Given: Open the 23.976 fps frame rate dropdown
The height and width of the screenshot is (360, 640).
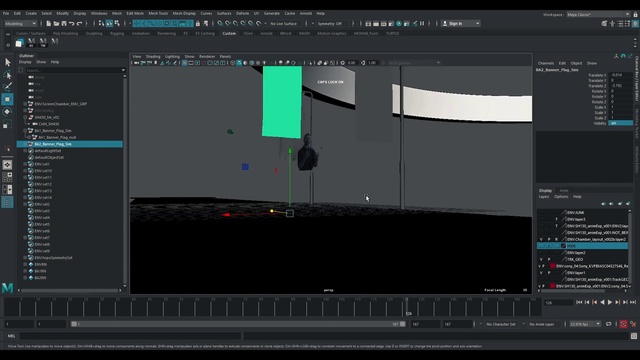Looking at the screenshot, I should point(585,324).
